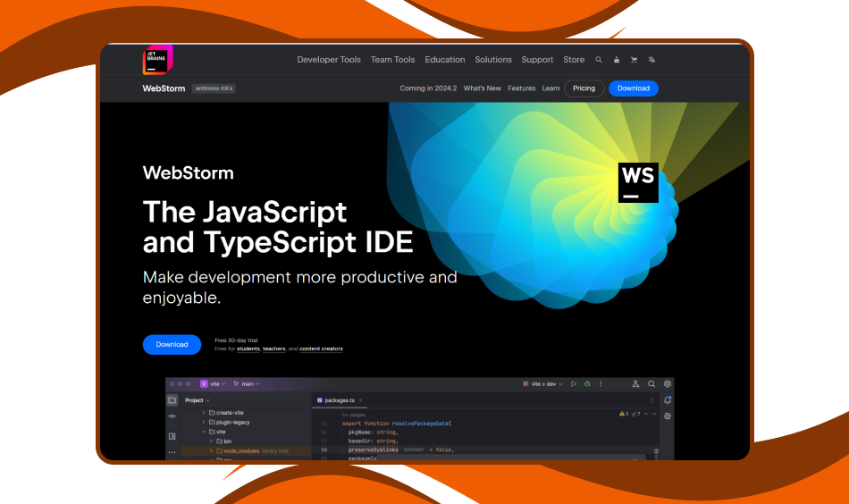Open the Learn link
Image resolution: width=849 pixels, height=504 pixels.
551,88
